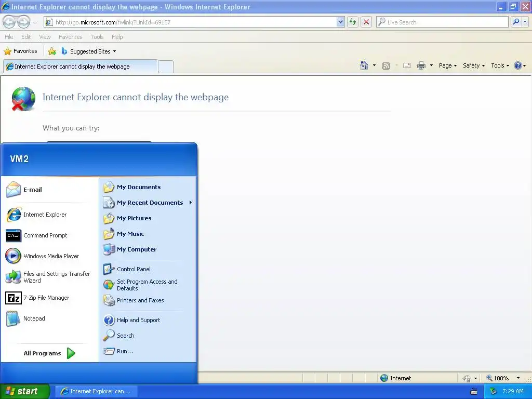
Task: Expand the address bar history dropdown
Action: tap(340, 22)
